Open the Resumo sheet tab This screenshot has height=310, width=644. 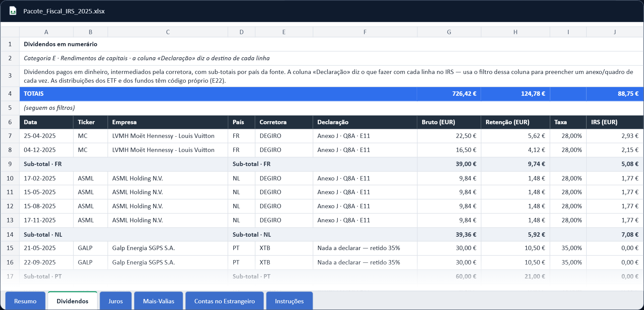point(25,301)
